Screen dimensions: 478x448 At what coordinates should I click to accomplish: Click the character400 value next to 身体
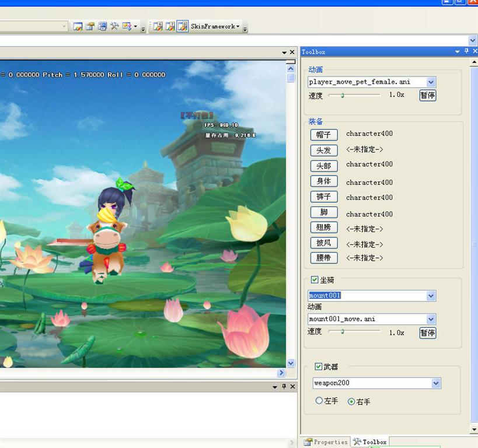tap(369, 183)
